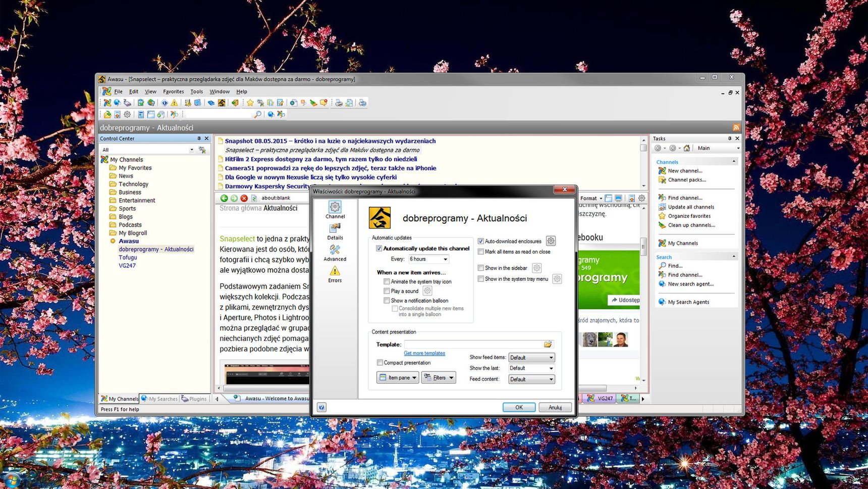Enable Mark all items as read on close
This screenshot has height=489, width=868.
[x=481, y=252]
